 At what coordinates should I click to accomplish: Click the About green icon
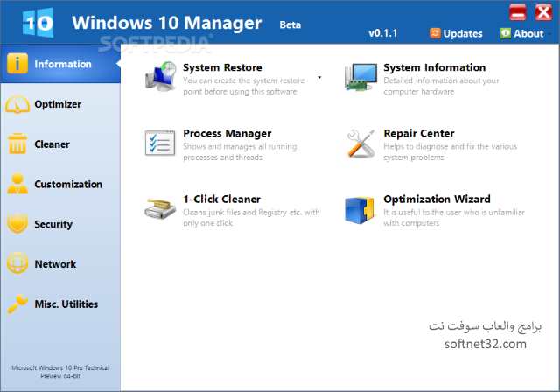(x=506, y=33)
